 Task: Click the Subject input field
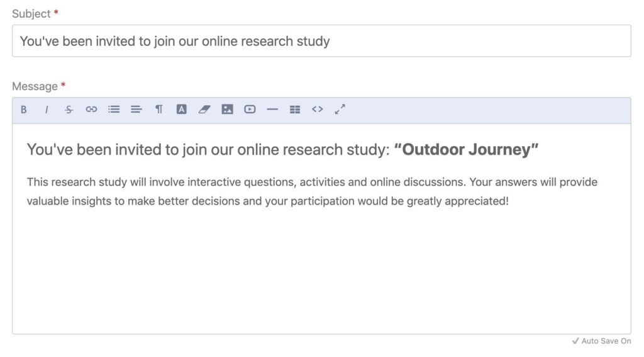tap(321, 41)
